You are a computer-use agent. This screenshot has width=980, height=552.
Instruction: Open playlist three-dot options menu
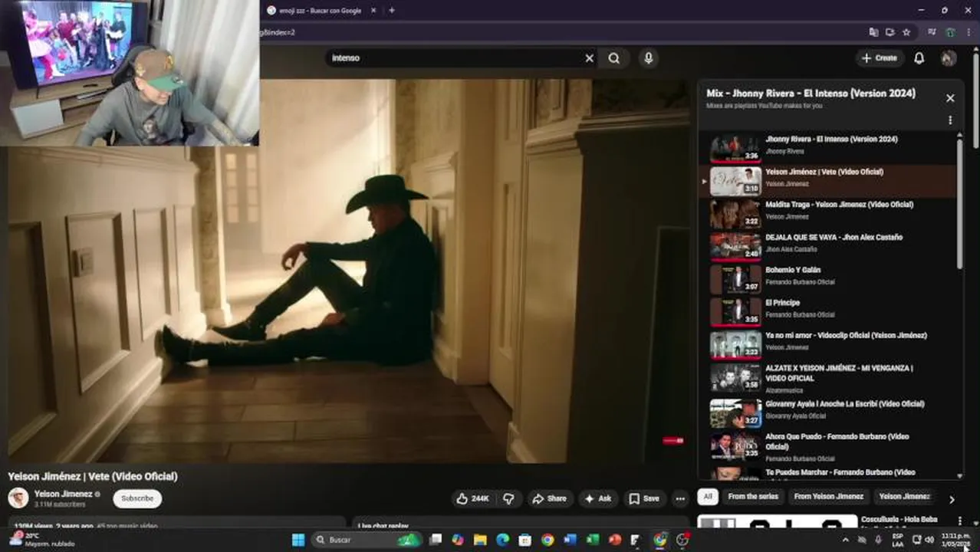pyautogui.click(x=950, y=120)
